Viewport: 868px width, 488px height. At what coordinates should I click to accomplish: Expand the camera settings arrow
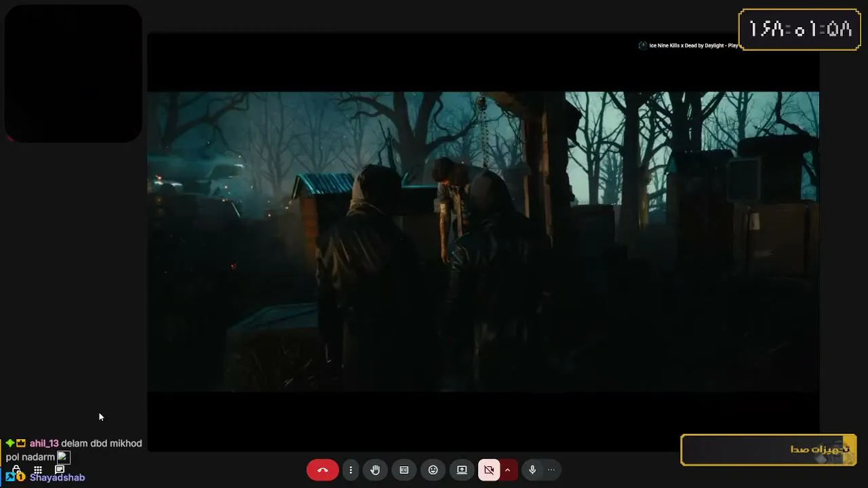(x=508, y=470)
